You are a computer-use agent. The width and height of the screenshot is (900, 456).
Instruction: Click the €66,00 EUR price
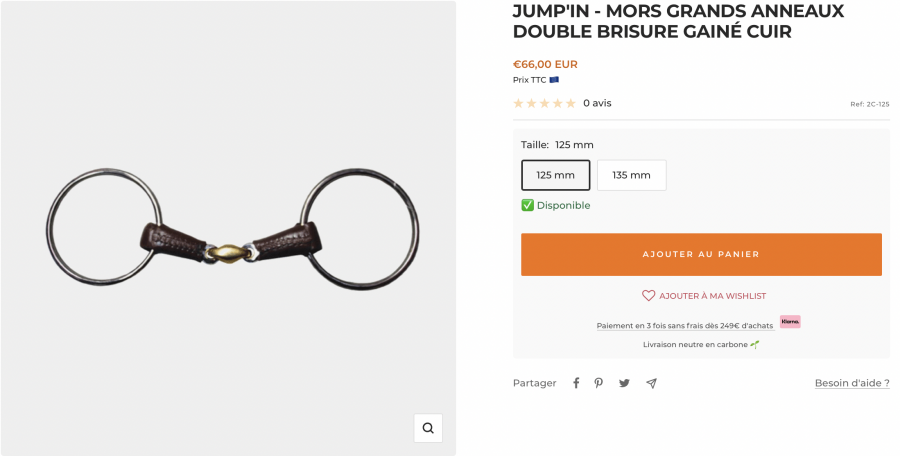point(545,64)
